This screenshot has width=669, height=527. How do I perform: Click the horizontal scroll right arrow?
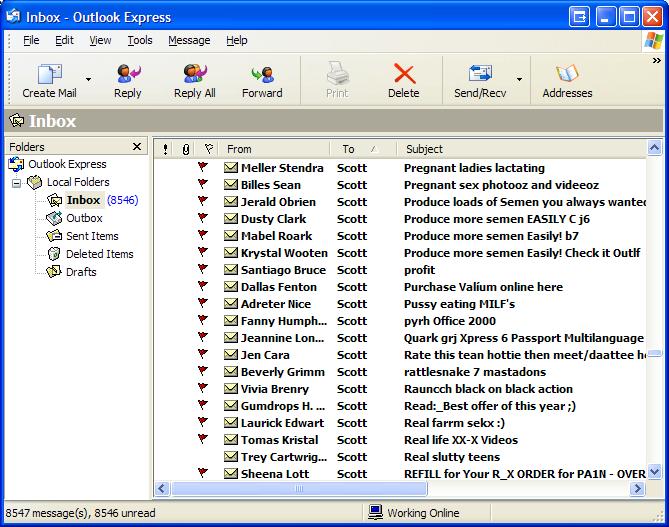coord(638,489)
